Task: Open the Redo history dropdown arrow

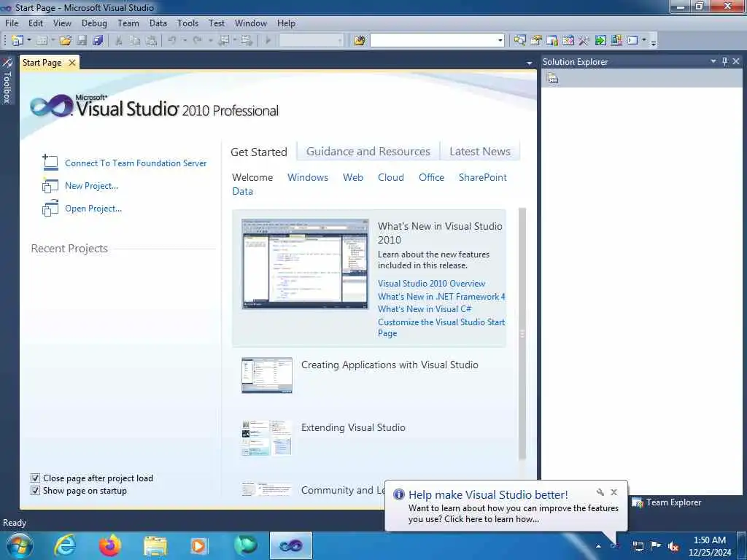Action: click(x=210, y=41)
